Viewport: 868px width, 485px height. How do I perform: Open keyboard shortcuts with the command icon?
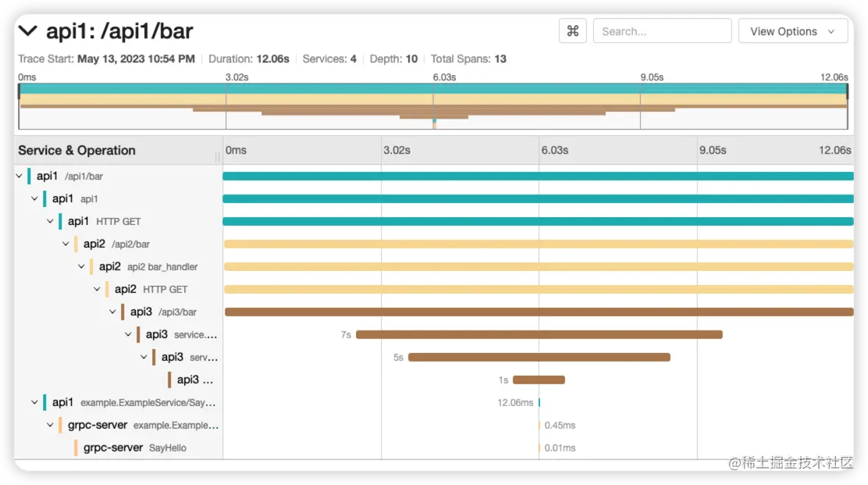[x=572, y=30]
